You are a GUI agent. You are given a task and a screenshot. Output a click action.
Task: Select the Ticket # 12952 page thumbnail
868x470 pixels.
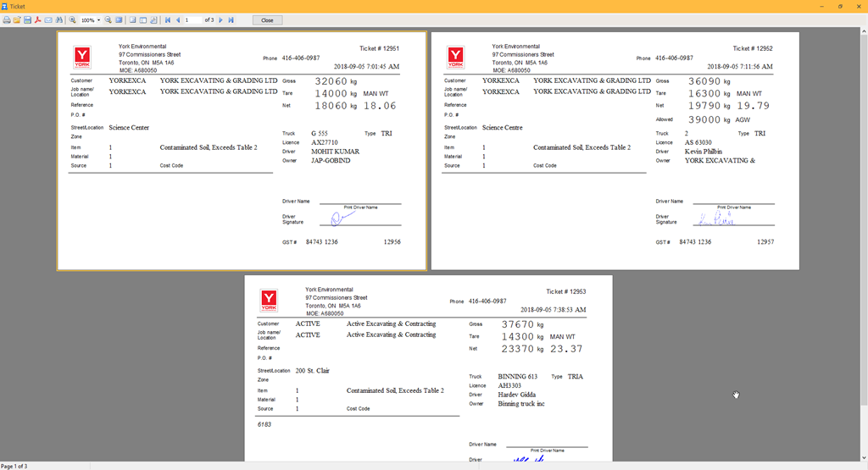tap(615, 151)
